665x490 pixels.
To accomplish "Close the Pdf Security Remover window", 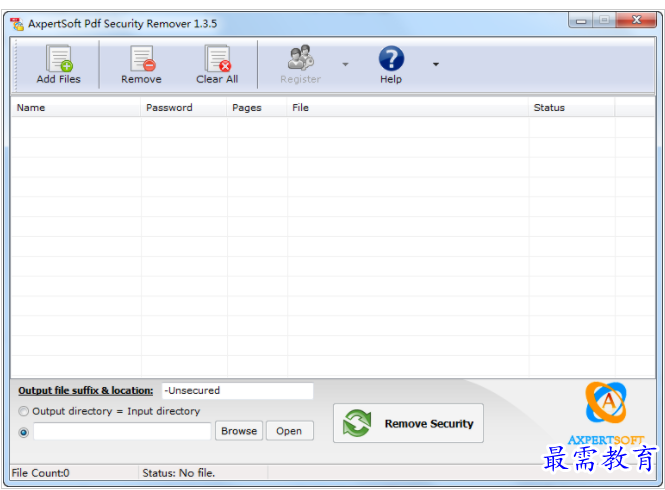I will tap(636, 20).
